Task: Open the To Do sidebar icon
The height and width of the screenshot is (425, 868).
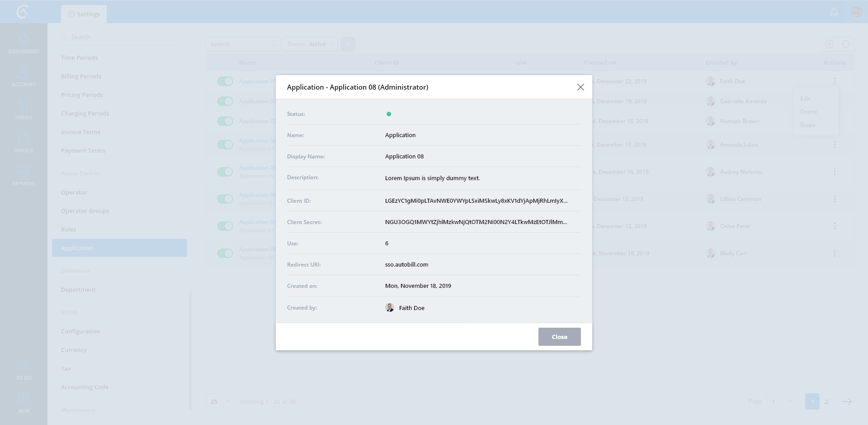Action: pyautogui.click(x=24, y=370)
